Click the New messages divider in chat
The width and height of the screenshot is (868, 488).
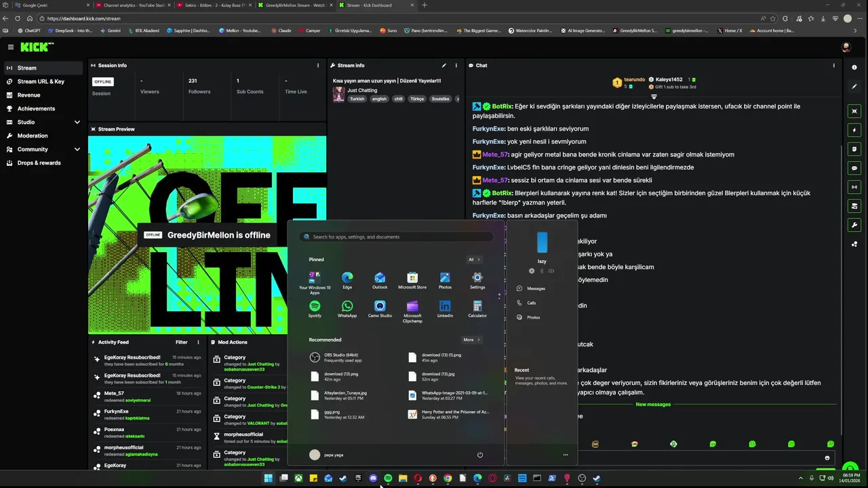click(653, 405)
